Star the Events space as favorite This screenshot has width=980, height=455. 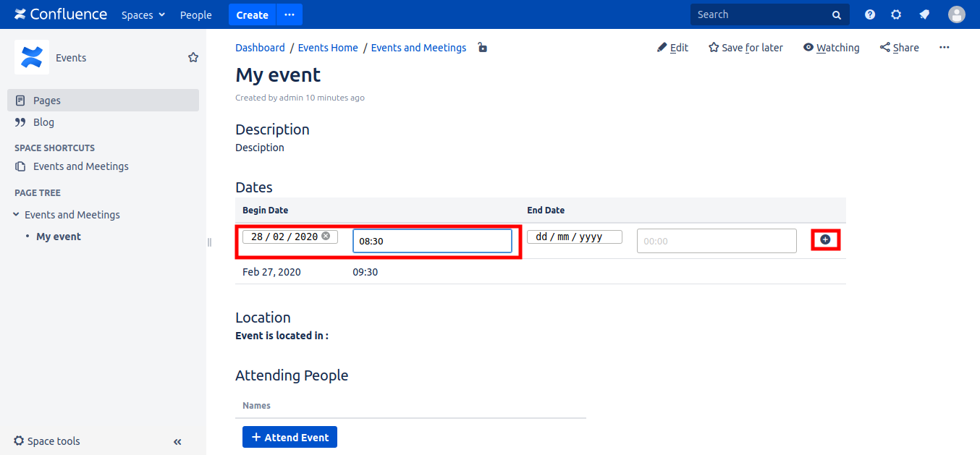coord(193,57)
